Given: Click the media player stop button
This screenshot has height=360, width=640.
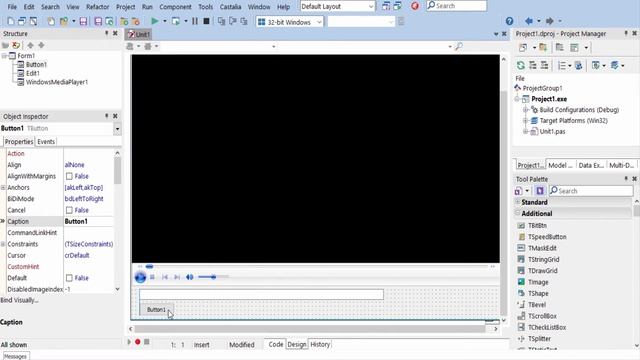Looking at the screenshot, I should [152, 277].
